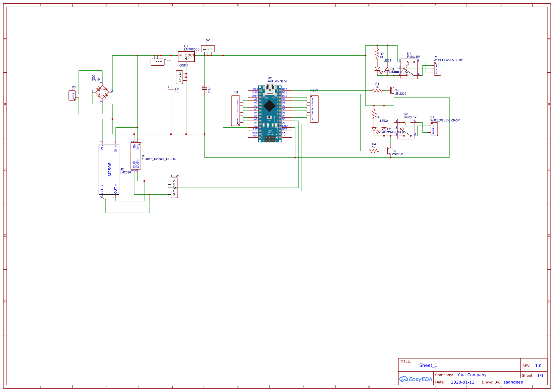Image resolution: width=554 pixels, height=392 pixels.
Task: Select the LM7805EE voltage regulator U1
Action: click(186, 56)
